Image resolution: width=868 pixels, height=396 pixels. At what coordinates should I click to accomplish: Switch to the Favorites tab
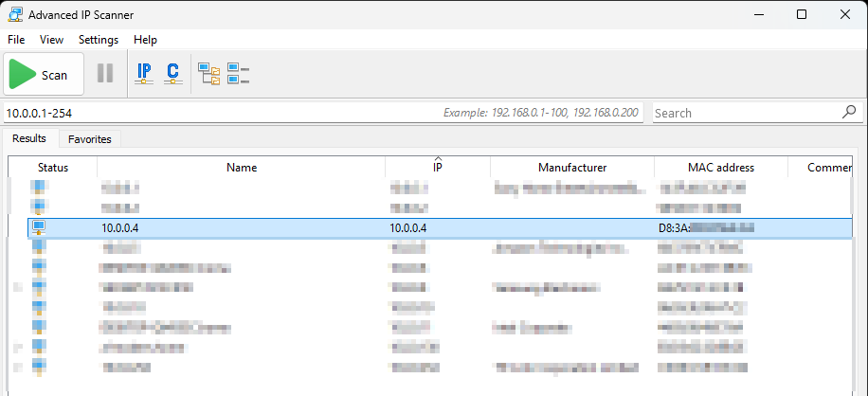click(x=89, y=139)
